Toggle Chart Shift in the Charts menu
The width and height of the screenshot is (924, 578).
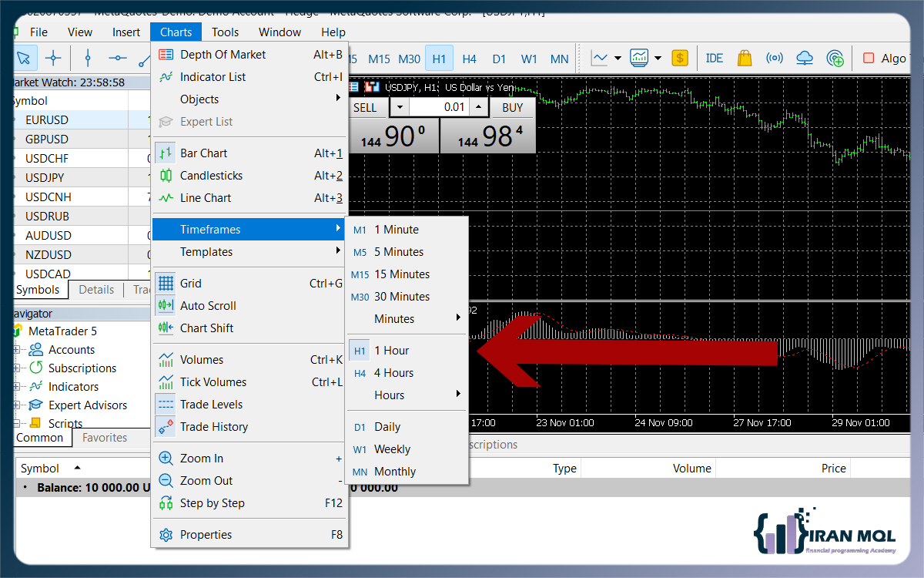point(249,328)
